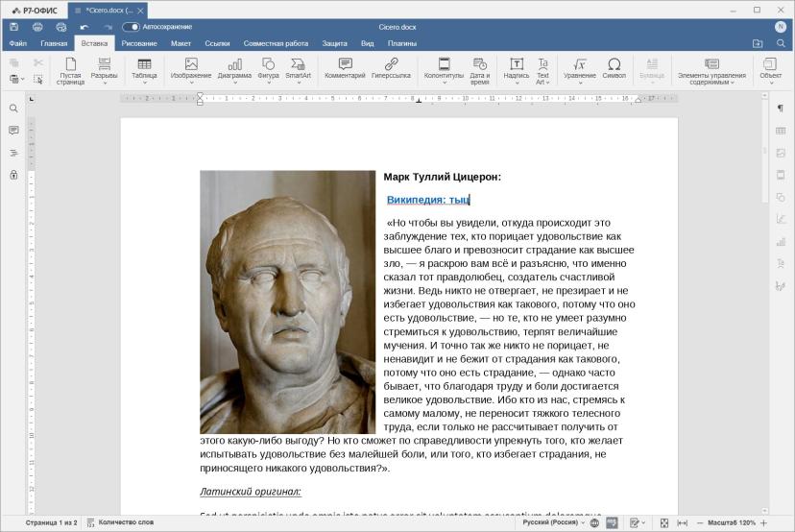Open shape settings in right sidebar
Viewport: 795px width, 532px height.
coord(781,197)
